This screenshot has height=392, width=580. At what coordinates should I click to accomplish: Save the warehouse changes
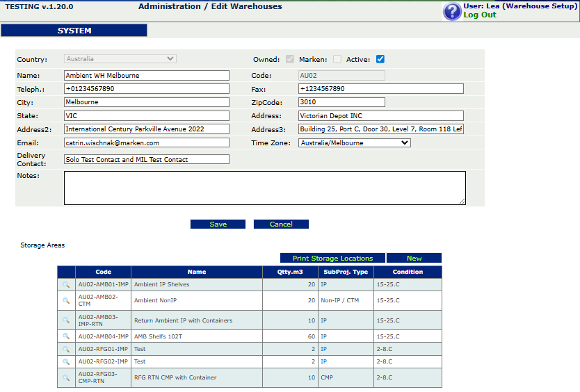coord(218,224)
